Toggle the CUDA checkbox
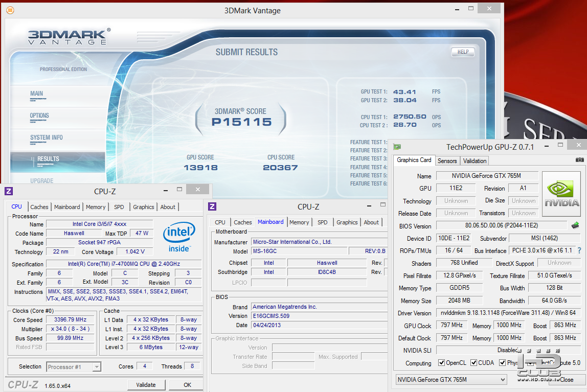 click(474, 363)
